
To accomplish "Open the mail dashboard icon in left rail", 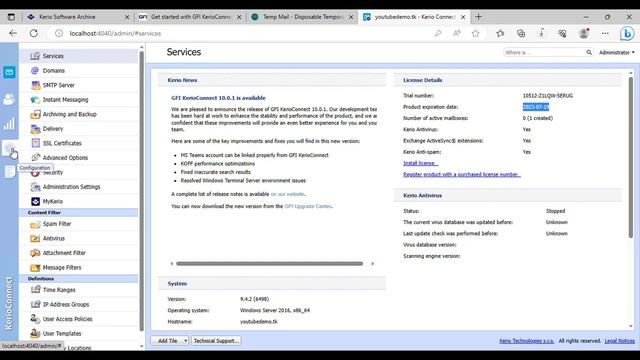I will coord(9,73).
